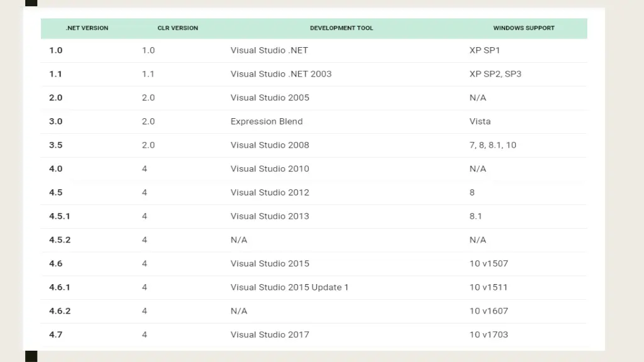Select the Visual Studio 2017 cell
Viewport: 644px width, 362px height.
pos(270,335)
